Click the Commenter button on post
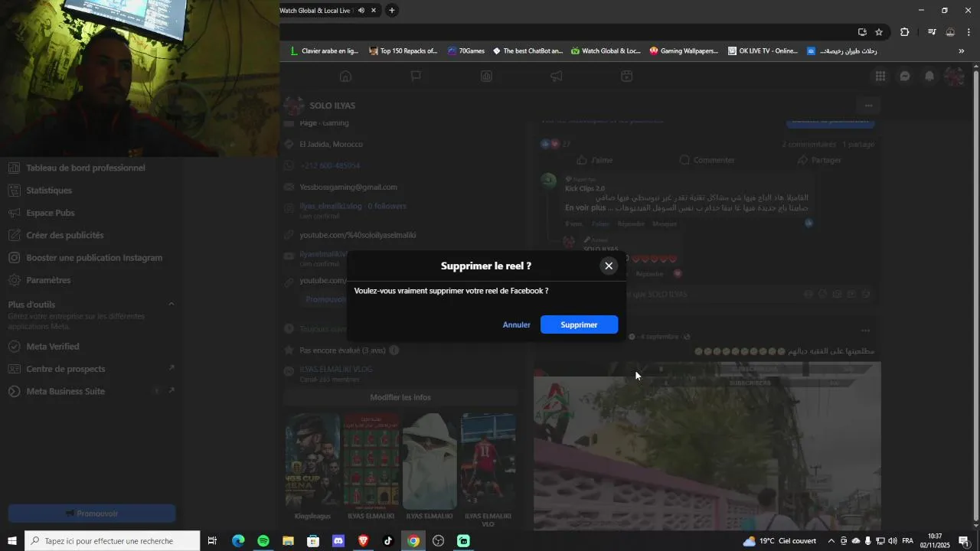The width and height of the screenshot is (980, 551). click(x=707, y=160)
